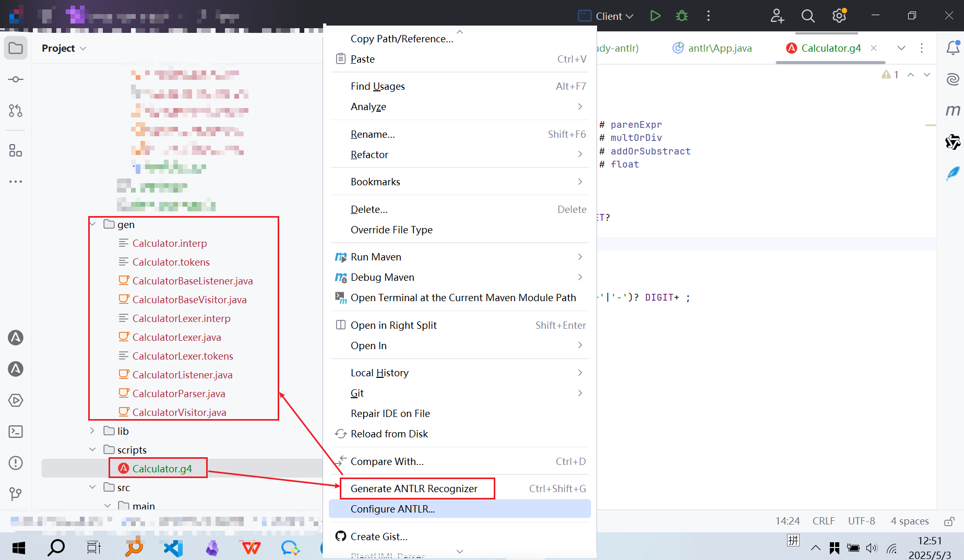The image size is (964, 560).
Task: Open the Notifications bell icon
Action: 953,48
